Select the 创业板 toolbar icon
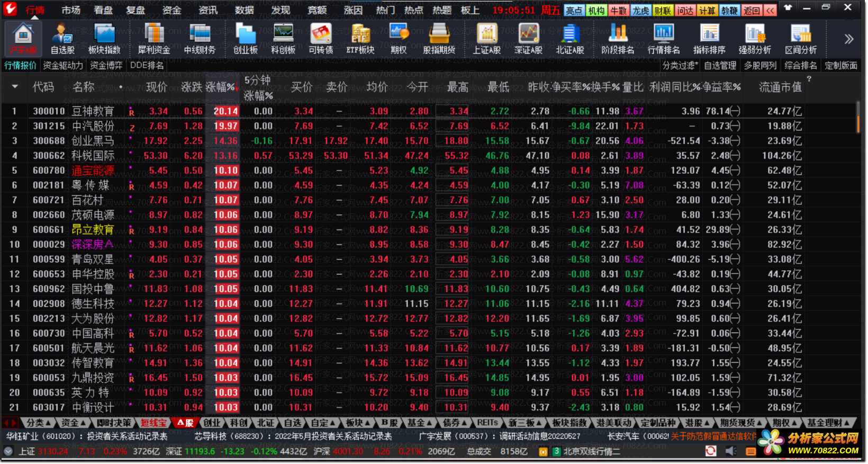Screen dimensions: 868x464 coord(246,39)
